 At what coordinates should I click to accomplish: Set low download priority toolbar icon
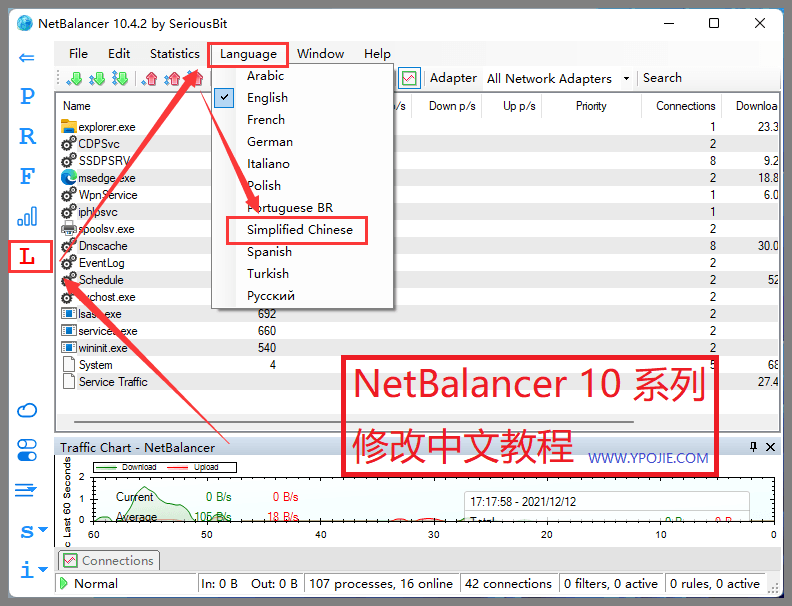coord(74,78)
